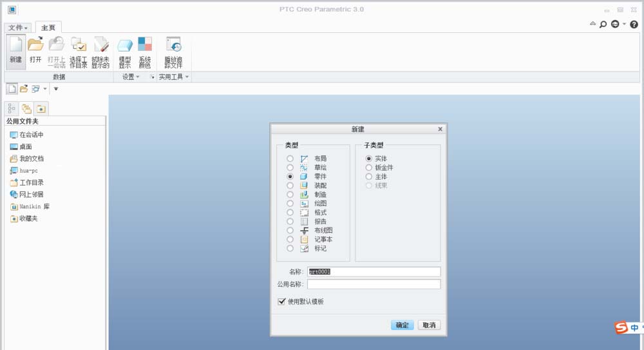Select the 报告 type radio button
Image resolution: width=644 pixels, height=350 pixels.
click(290, 221)
